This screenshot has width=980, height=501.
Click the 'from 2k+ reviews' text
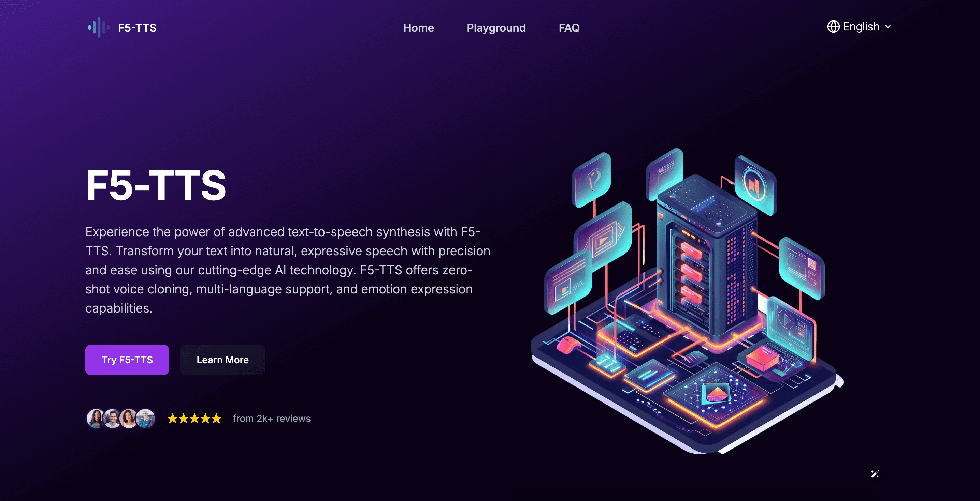click(271, 419)
